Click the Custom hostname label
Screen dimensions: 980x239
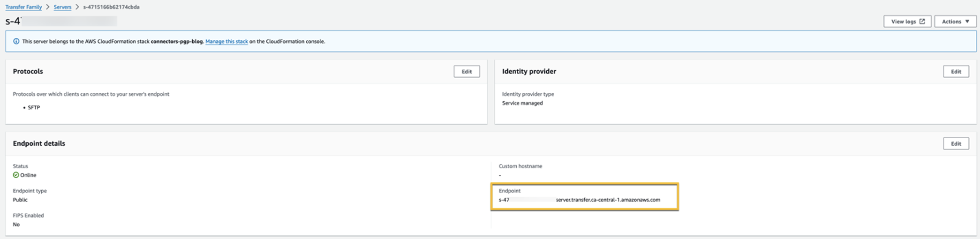[520, 166]
